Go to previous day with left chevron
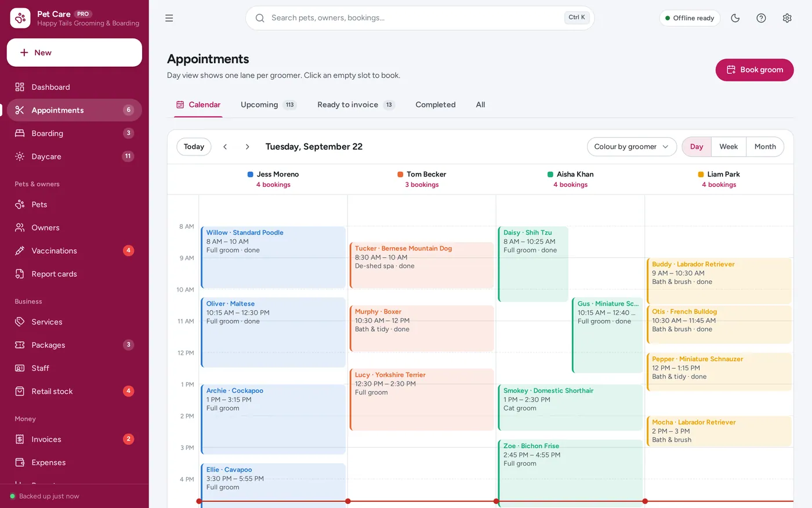Screen dimensions: 812x508 [x=225, y=147]
